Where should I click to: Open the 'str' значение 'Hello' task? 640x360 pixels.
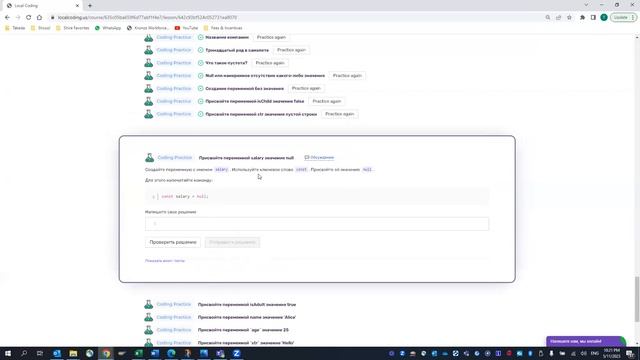(x=246, y=342)
